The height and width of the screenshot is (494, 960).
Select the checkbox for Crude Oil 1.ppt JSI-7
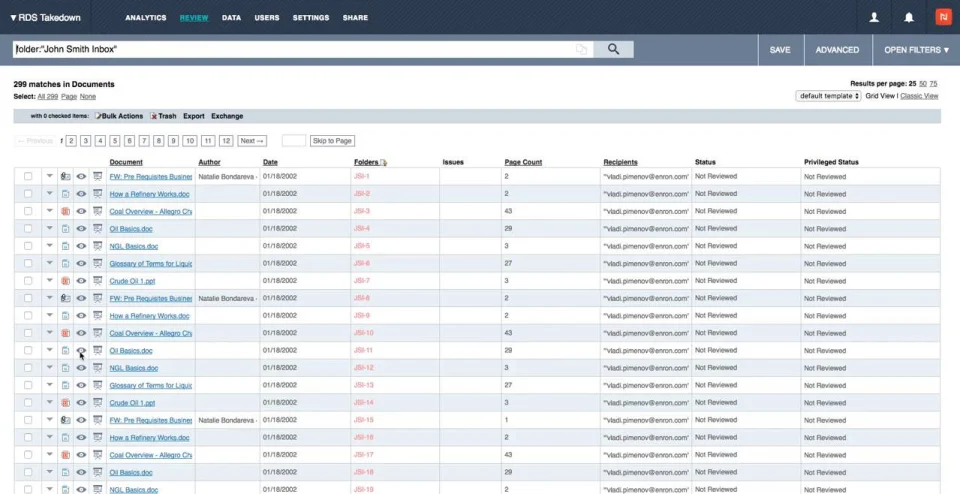[28, 281]
